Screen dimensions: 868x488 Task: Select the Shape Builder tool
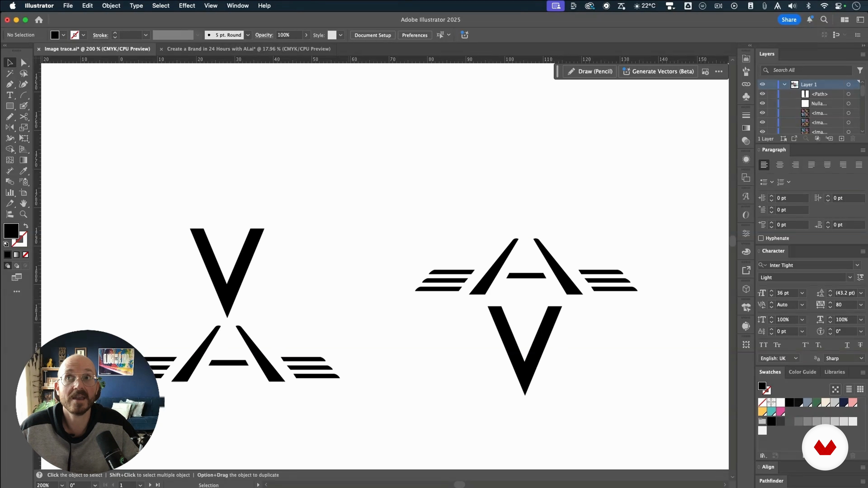[x=10, y=149]
